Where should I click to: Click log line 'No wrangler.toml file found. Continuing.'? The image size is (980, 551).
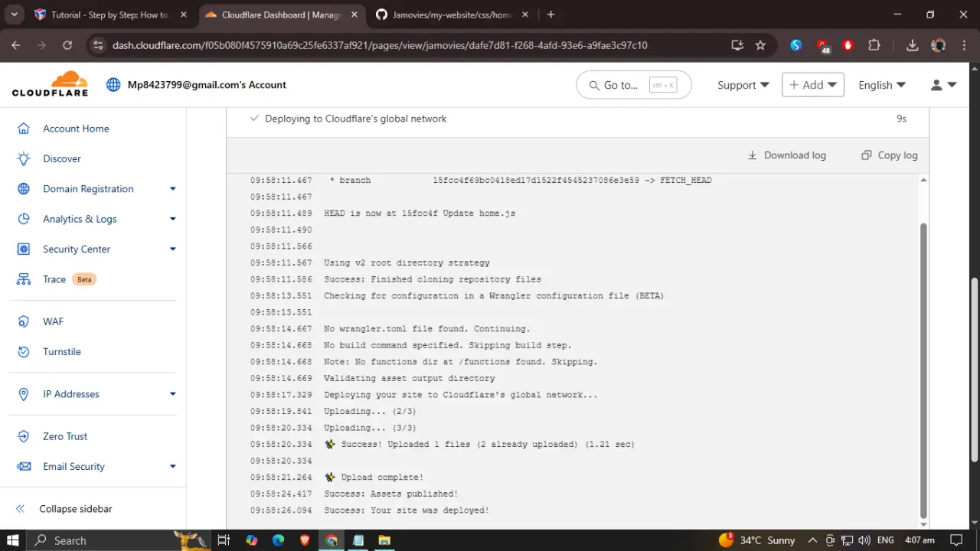click(427, 329)
